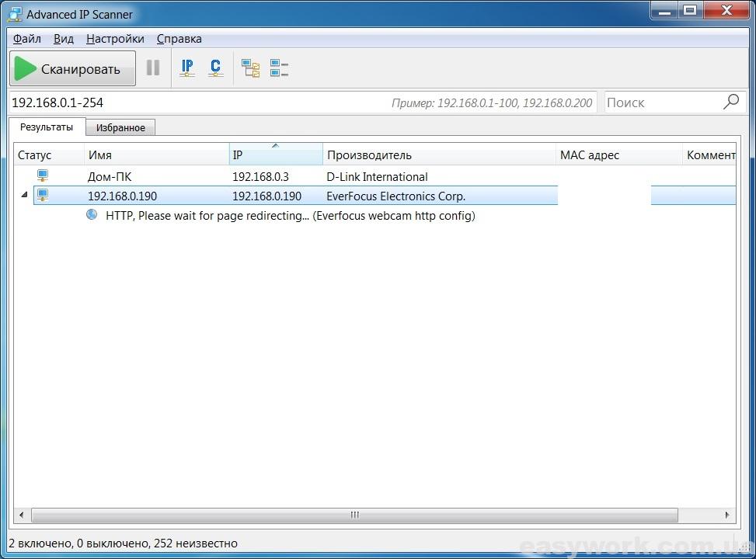This screenshot has width=756, height=559.
Task: Click EverFocus Electronics Corp. cell
Action: tap(395, 196)
